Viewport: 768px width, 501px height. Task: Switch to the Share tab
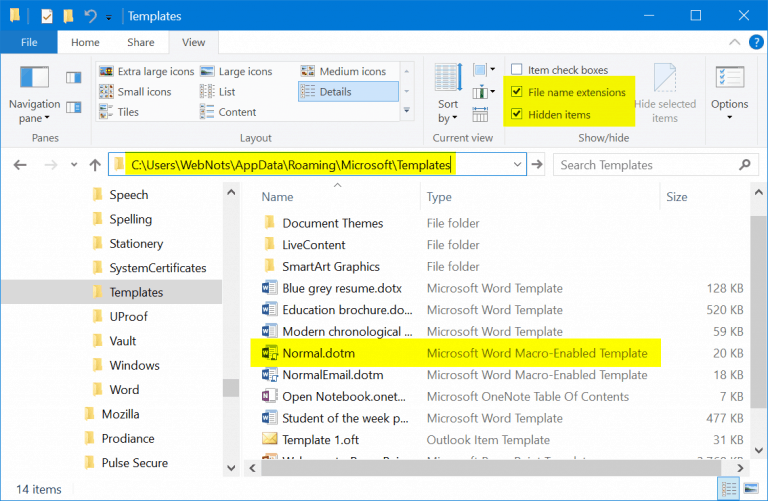(139, 43)
